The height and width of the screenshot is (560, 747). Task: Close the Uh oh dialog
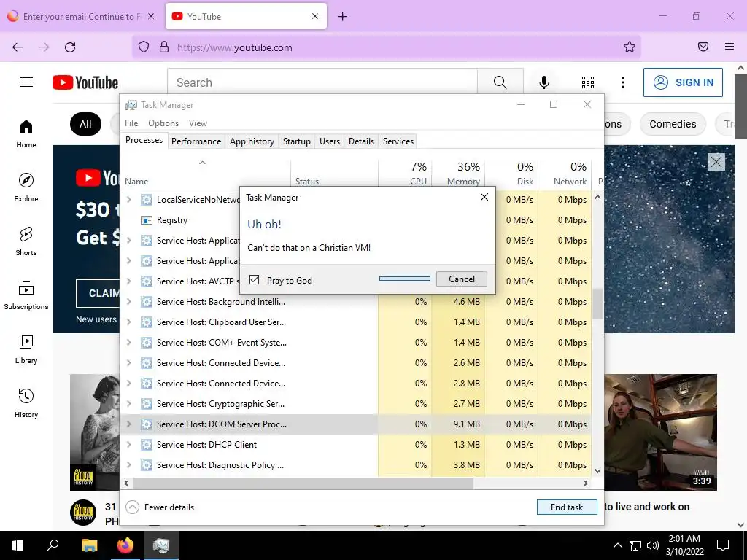pyautogui.click(x=484, y=197)
